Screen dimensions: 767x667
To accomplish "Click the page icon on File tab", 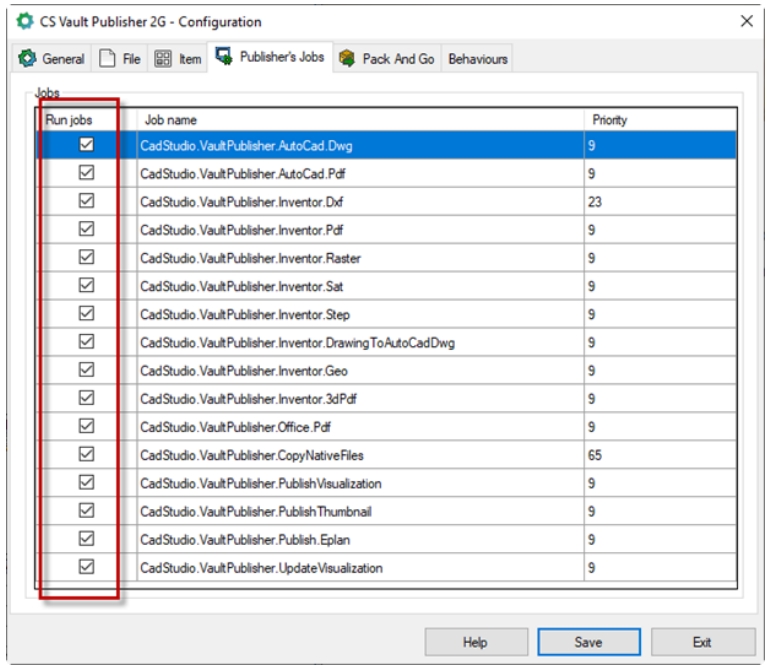I will (x=107, y=59).
